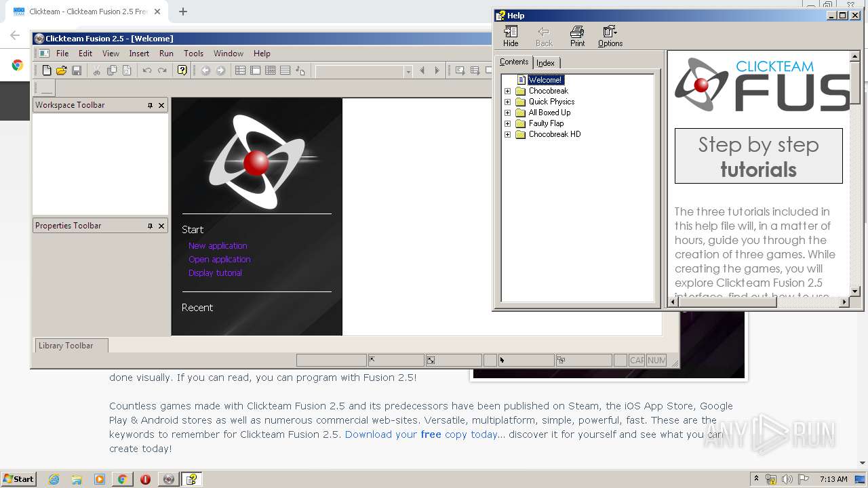Open the Frame editor icon
The width and height of the screenshot is (868, 488).
click(x=256, y=70)
